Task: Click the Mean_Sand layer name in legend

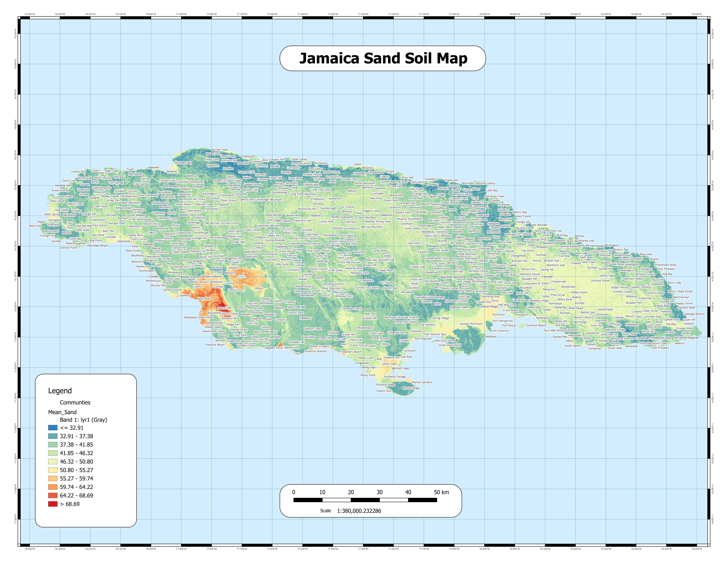Action: click(62, 412)
